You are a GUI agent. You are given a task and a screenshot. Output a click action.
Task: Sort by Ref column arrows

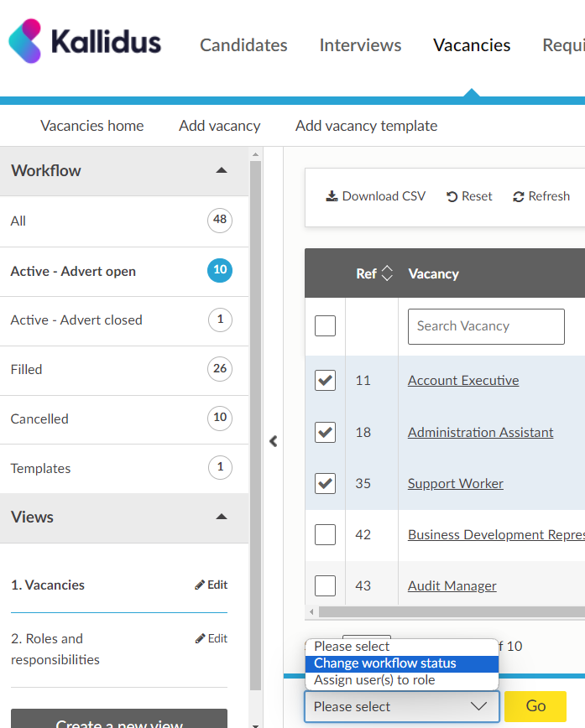point(387,273)
